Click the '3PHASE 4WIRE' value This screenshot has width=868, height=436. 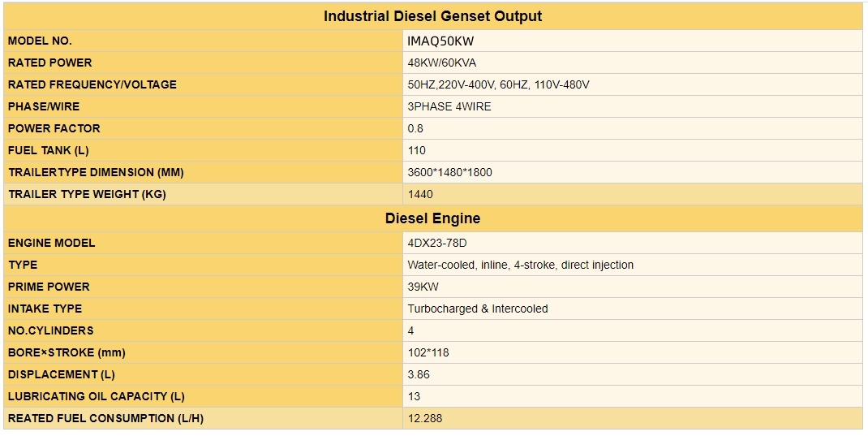(x=449, y=106)
